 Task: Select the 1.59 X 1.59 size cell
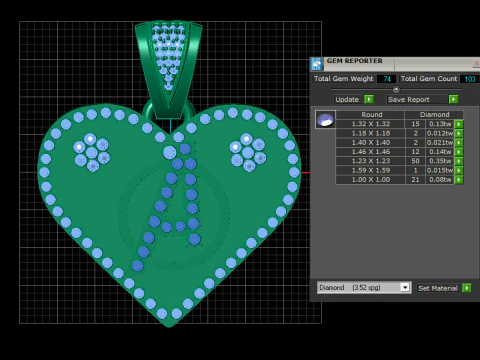[370, 170]
